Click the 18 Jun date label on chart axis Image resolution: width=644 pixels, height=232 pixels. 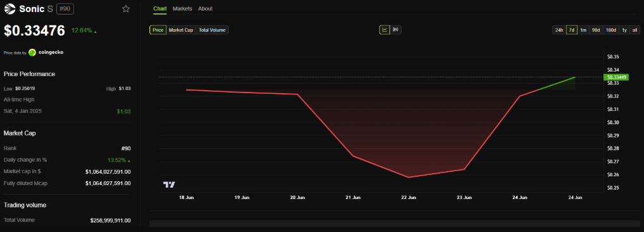[x=186, y=197]
